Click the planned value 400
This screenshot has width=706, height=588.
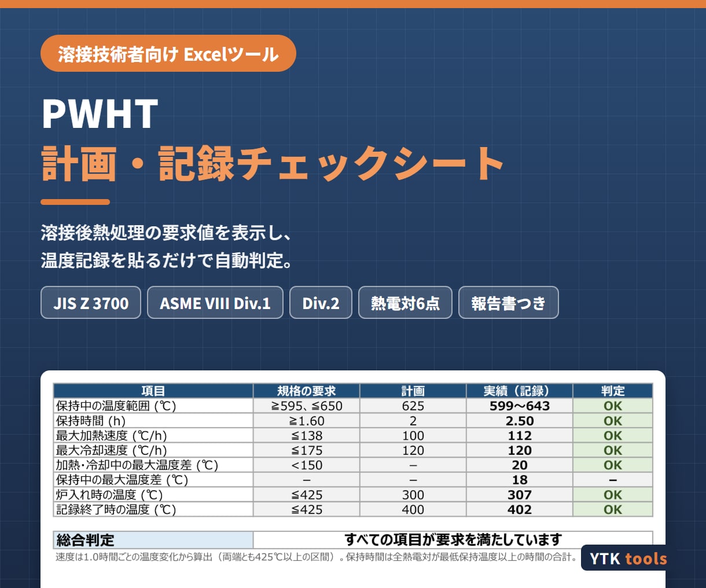point(413,509)
